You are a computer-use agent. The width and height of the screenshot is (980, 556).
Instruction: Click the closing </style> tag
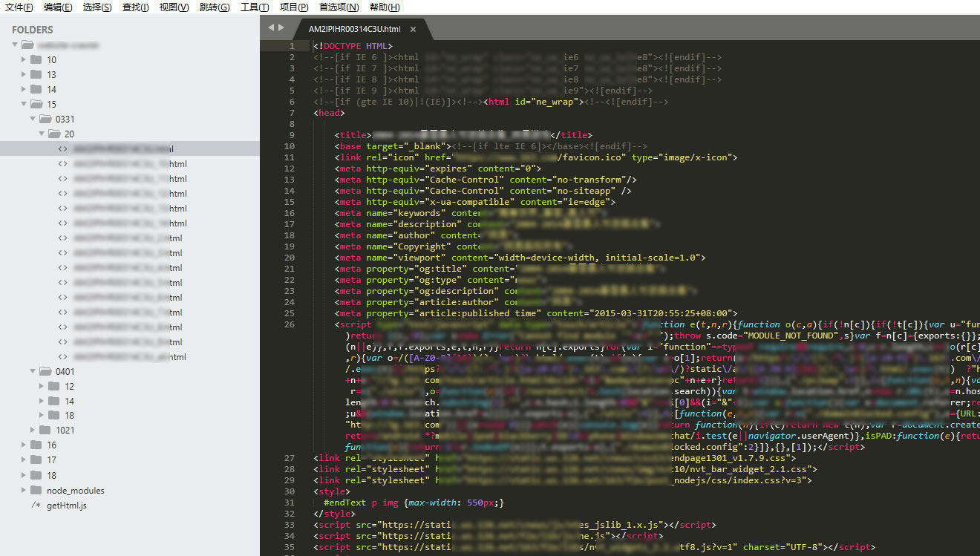point(335,514)
